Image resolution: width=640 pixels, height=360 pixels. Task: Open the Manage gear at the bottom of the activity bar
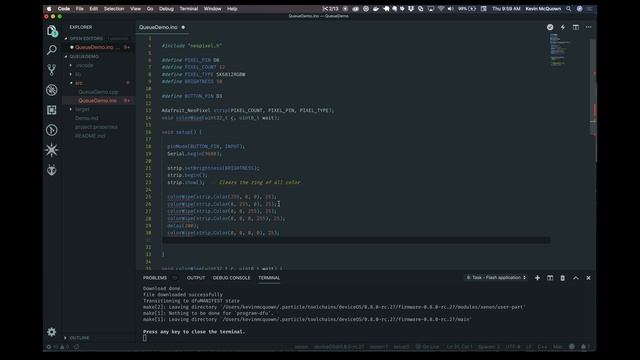(51, 332)
